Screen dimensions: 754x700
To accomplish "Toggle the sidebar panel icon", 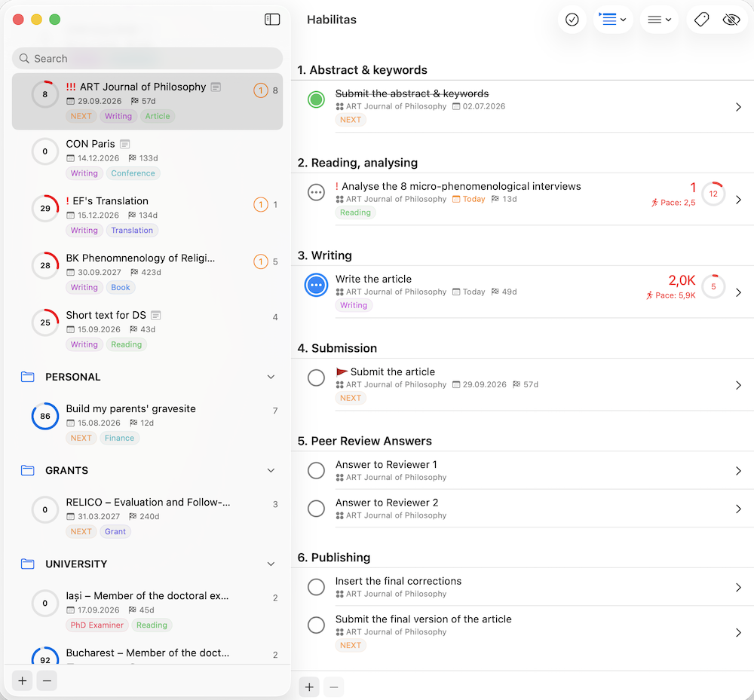I will click(272, 20).
